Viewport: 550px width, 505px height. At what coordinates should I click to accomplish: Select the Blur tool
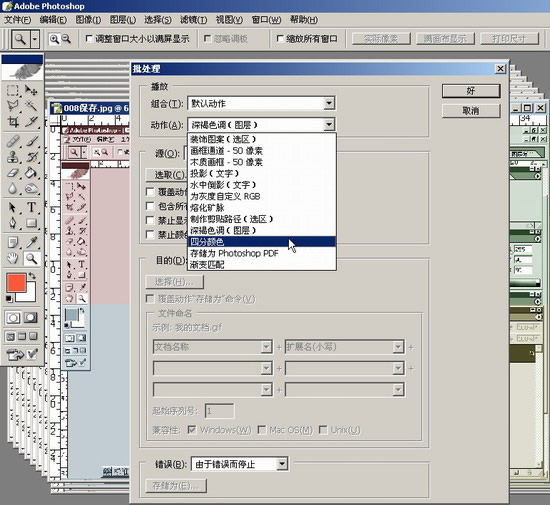tap(13, 188)
